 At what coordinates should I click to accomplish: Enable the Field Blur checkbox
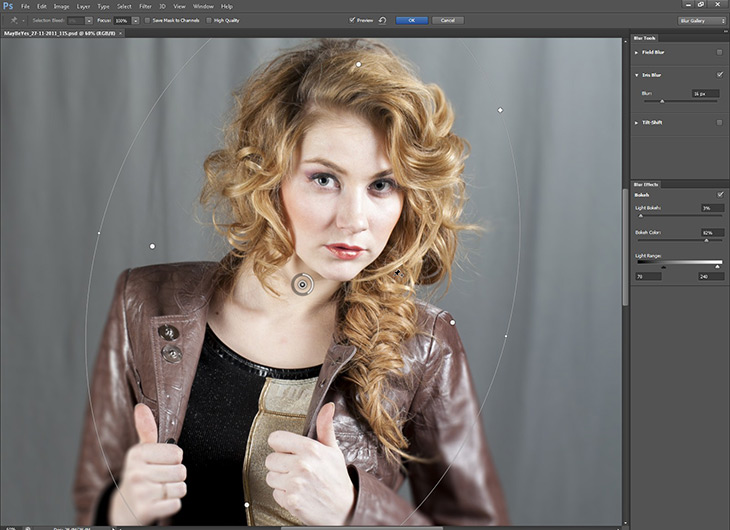(x=720, y=53)
